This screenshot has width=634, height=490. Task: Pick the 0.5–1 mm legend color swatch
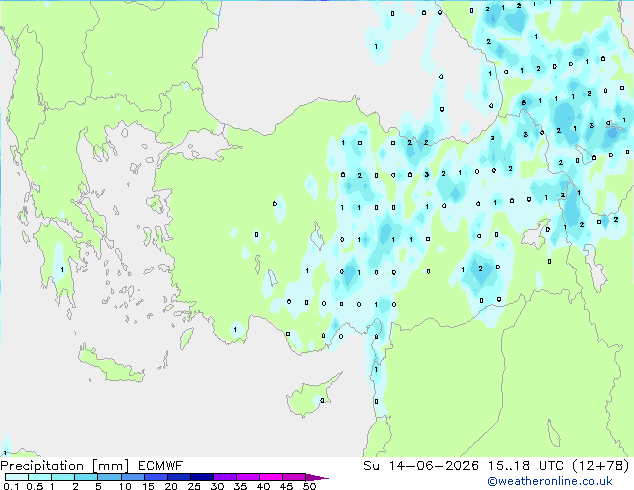tap(40, 477)
